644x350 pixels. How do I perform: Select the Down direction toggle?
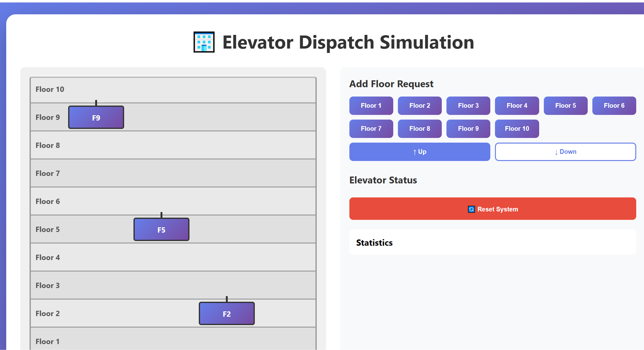(565, 152)
